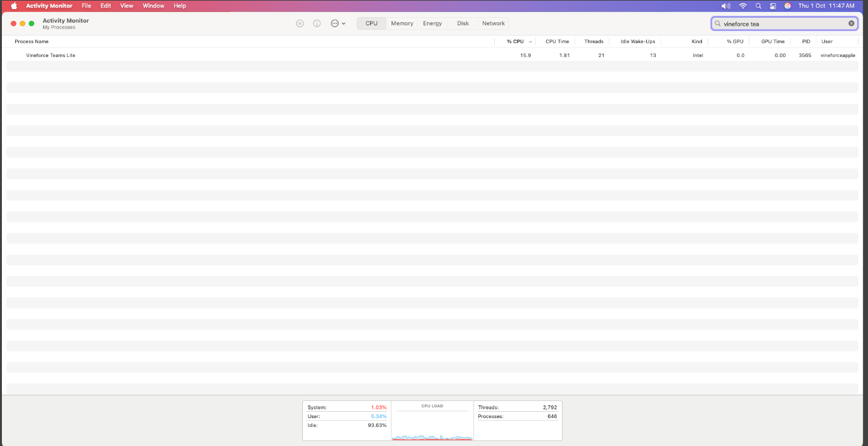This screenshot has height=446, width=868.
Task: Sort by the % CPU column header
Action: tap(515, 41)
